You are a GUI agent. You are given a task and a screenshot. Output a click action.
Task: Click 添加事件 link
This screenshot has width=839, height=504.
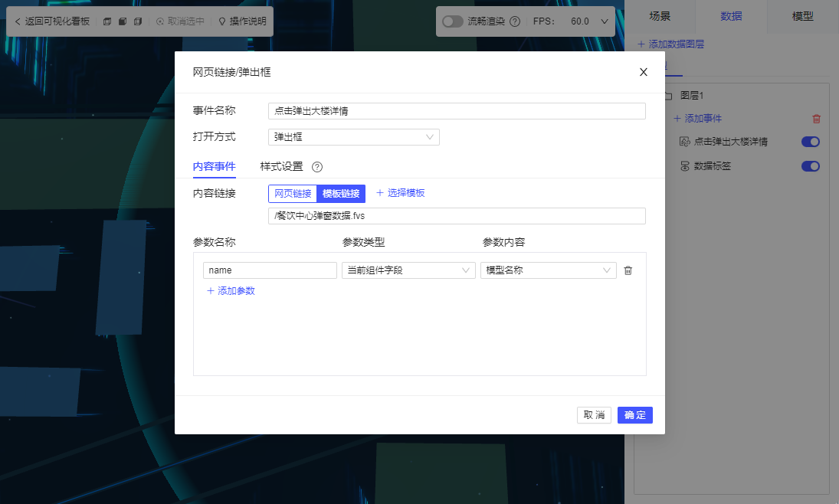pos(698,118)
